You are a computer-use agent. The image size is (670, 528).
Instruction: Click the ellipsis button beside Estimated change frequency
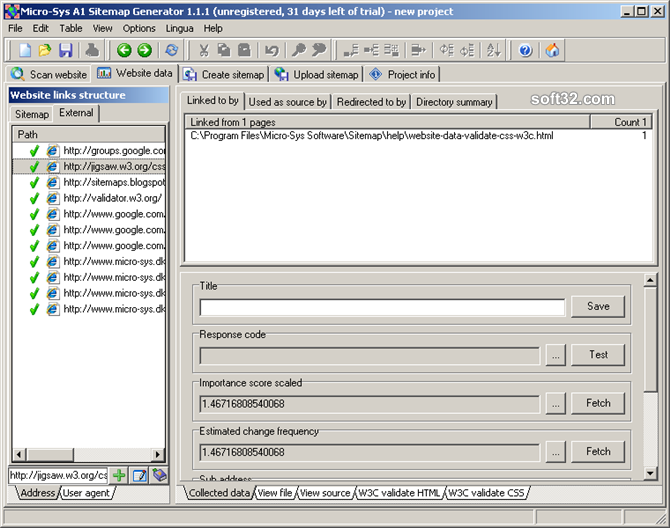click(x=555, y=452)
